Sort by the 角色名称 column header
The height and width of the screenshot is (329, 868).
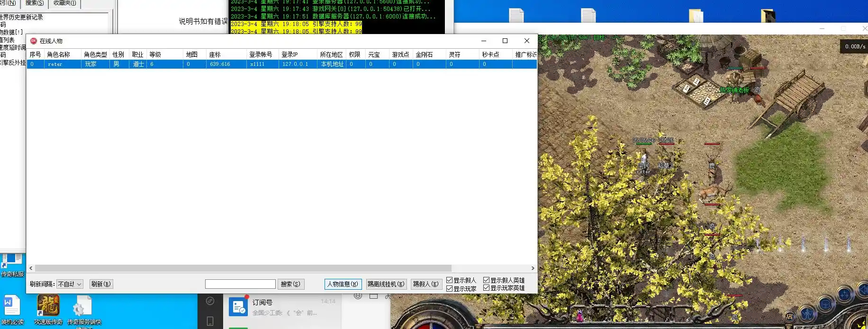point(63,54)
